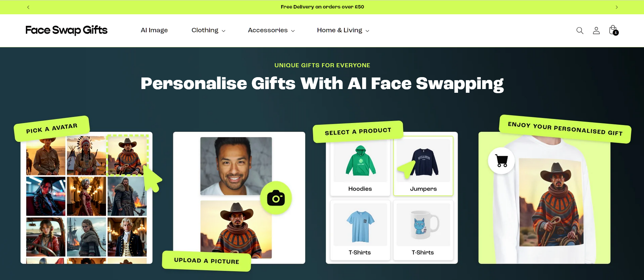This screenshot has height=280, width=644.
Task: Click the round shopping cart icon
Action: pos(501,160)
